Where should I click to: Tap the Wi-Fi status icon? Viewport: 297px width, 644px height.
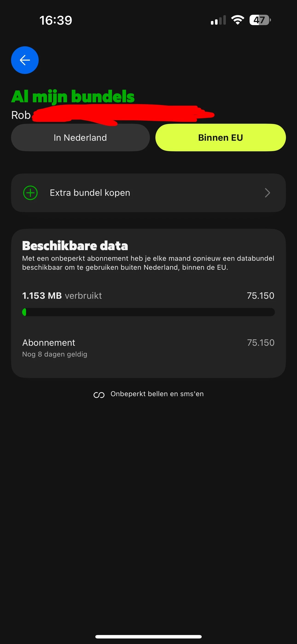(x=238, y=20)
